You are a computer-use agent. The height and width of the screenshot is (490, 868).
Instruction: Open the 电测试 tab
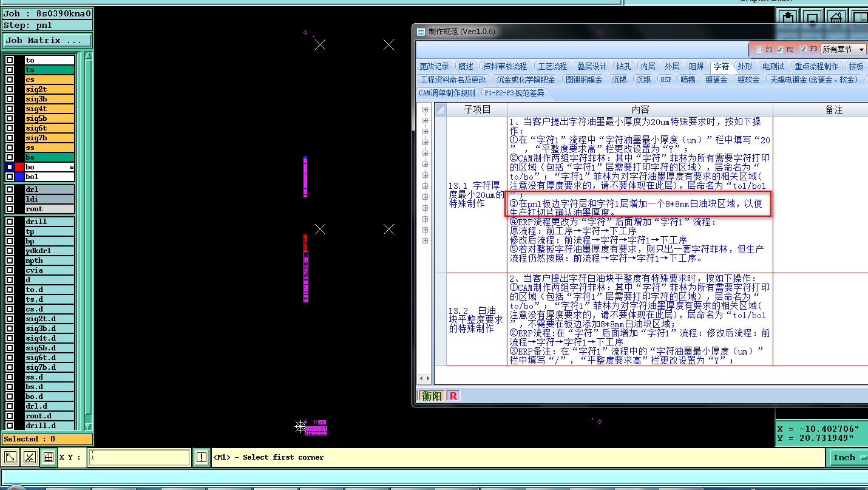click(773, 66)
